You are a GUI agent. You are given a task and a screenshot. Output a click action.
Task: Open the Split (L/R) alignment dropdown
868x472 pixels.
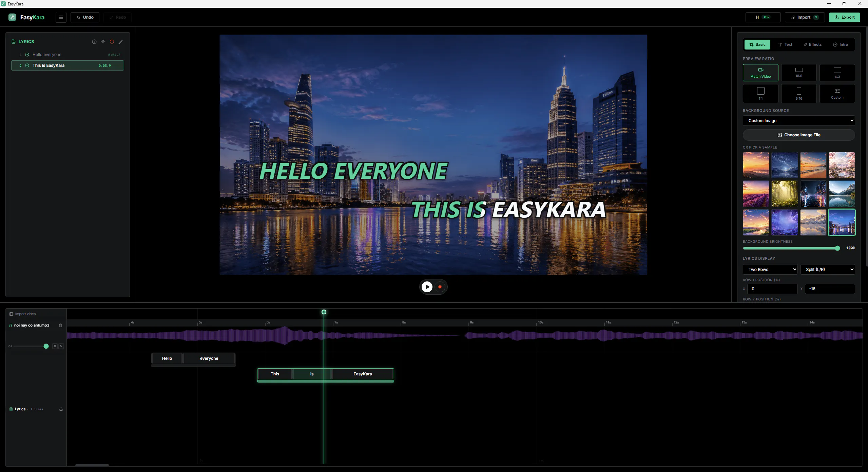(x=828, y=270)
